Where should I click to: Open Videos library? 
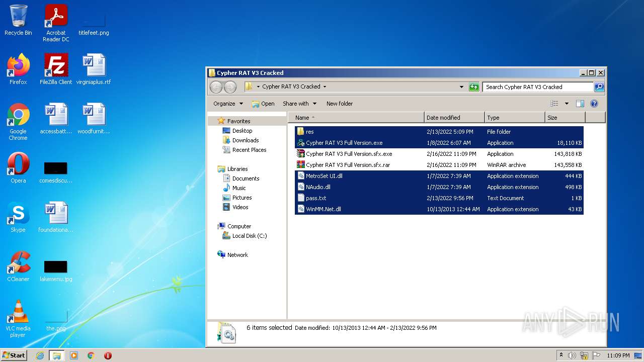pos(240,207)
